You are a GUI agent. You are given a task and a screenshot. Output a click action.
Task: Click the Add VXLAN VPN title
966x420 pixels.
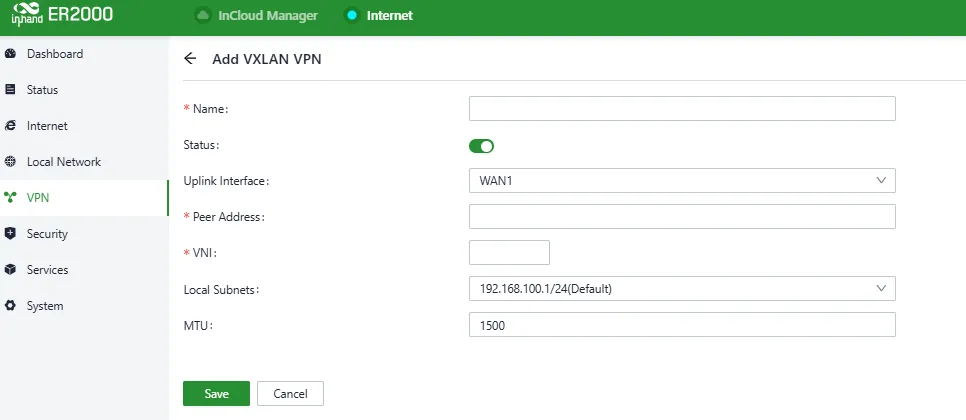267,59
